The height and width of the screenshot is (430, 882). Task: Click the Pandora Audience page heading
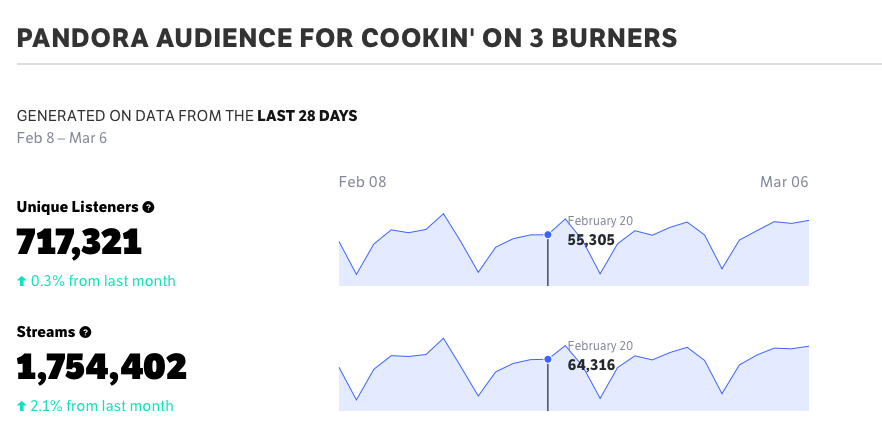point(347,38)
